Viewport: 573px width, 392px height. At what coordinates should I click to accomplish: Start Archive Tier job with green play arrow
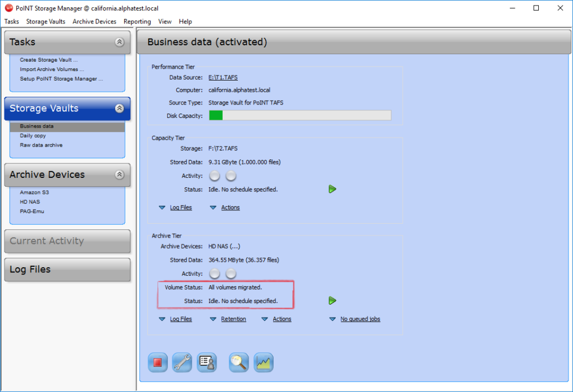coord(332,301)
